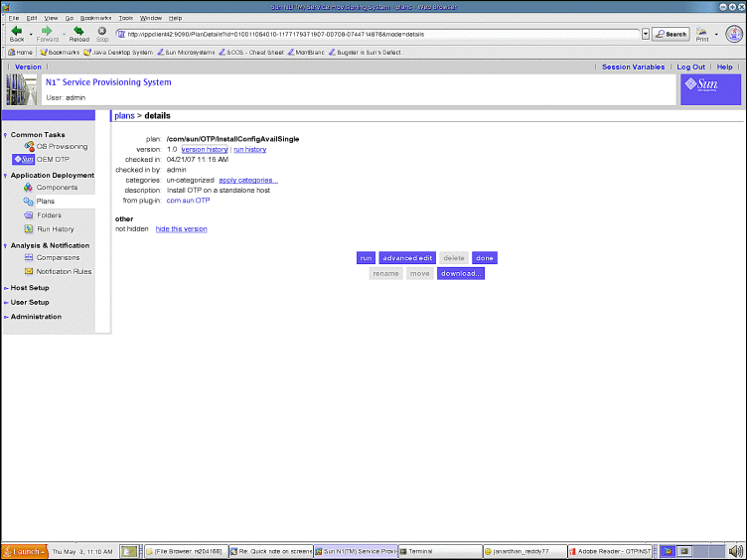Click the Version link in header
The image size is (747, 560).
click(x=28, y=68)
